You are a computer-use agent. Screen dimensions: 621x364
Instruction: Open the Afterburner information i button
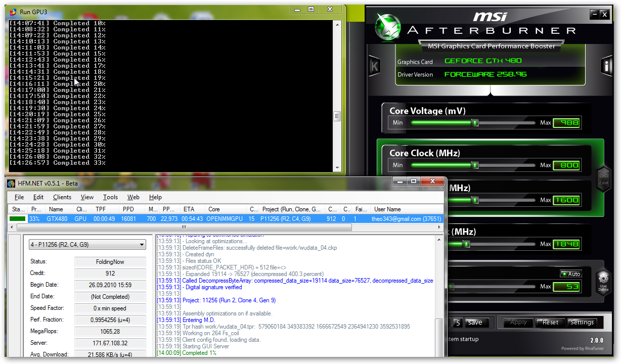pyautogui.click(x=606, y=66)
